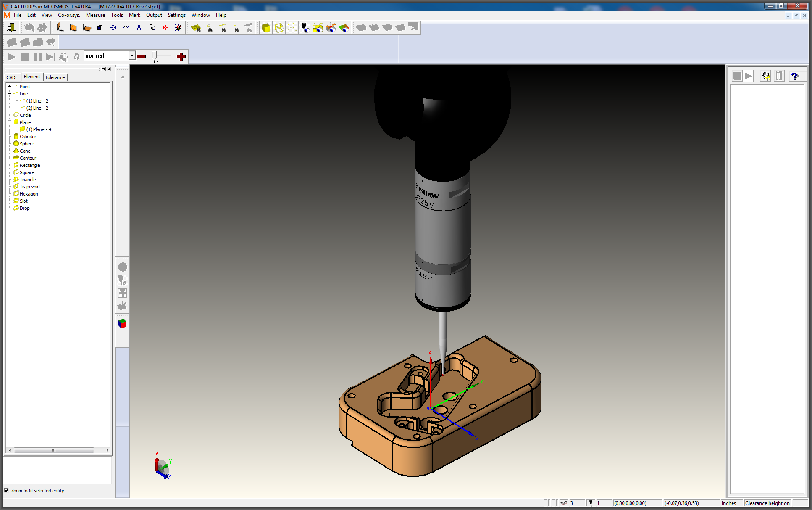Switch to yellow solid shaded display
Image resolution: width=812 pixels, height=510 pixels.
(266, 28)
